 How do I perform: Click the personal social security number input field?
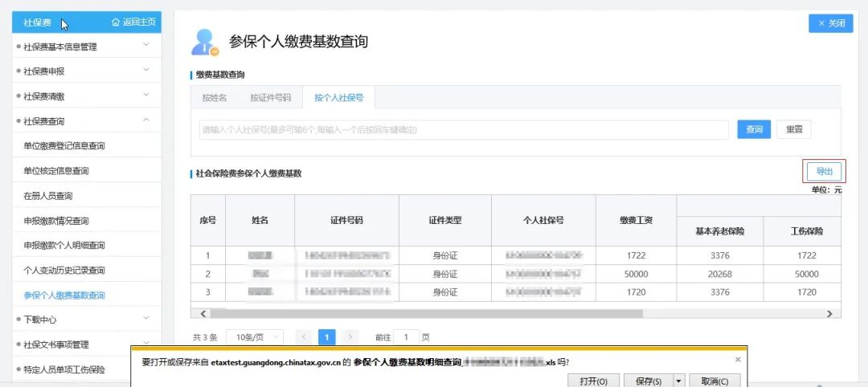click(x=464, y=130)
